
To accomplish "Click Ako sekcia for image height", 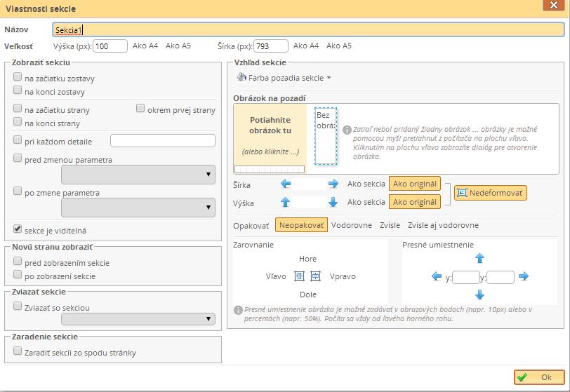I will (x=366, y=202).
